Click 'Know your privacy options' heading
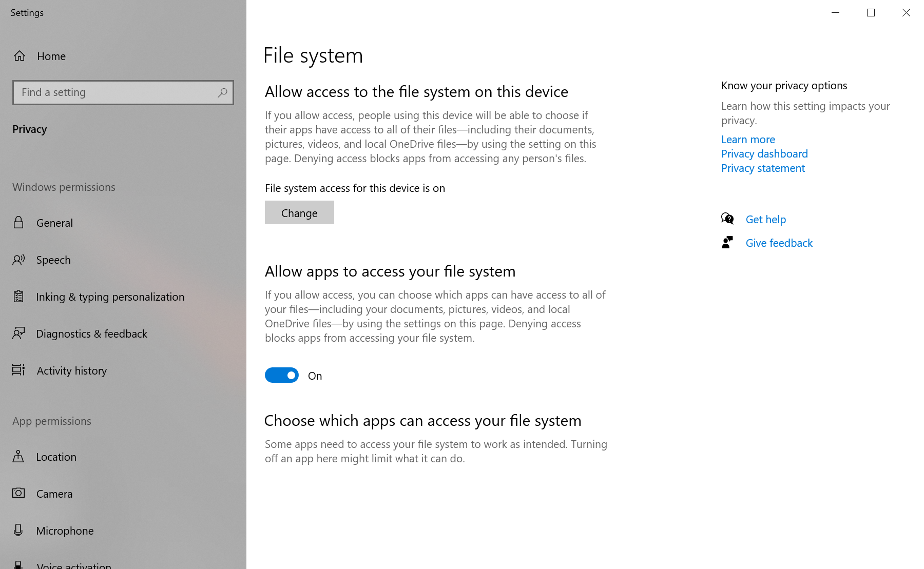The height and width of the screenshot is (569, 924). pyautogui.click(x=784, y=85)
